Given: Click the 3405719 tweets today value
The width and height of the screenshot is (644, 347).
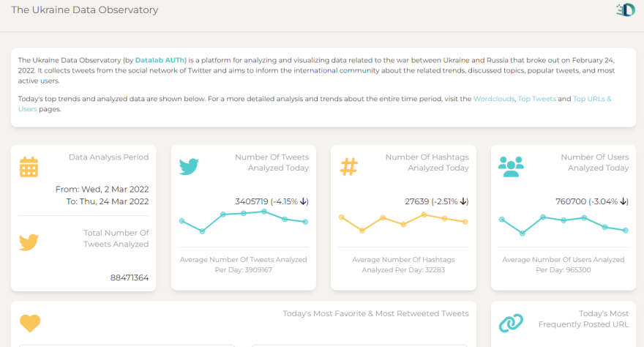Looking at the screenshot, I should [252, 201].
